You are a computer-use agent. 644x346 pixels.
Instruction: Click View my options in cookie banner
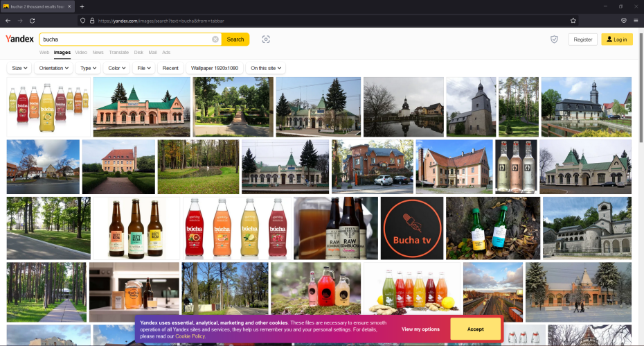pos(420,329)
